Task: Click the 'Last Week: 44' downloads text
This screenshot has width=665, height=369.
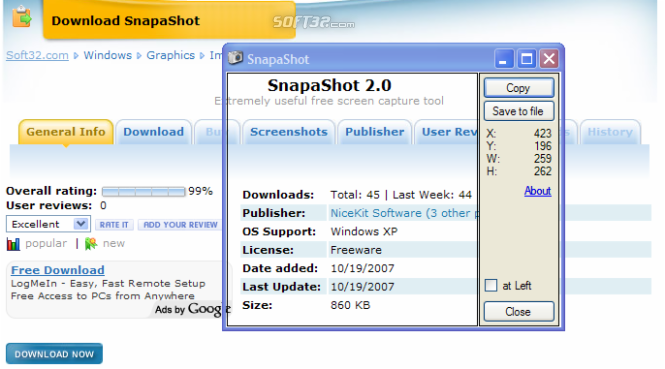Action: pyautogui.click(x=432, y=195)
